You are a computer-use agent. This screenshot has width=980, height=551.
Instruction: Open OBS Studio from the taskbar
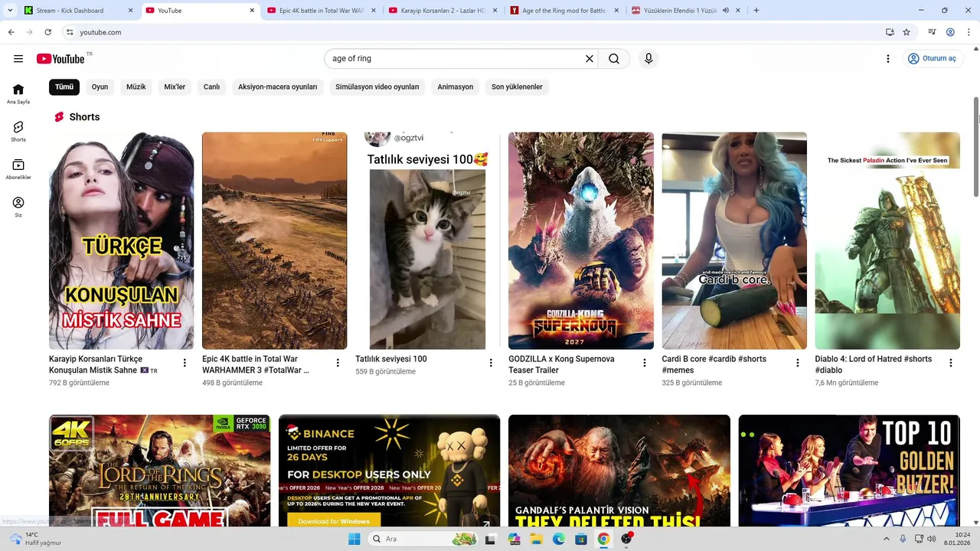626,539
